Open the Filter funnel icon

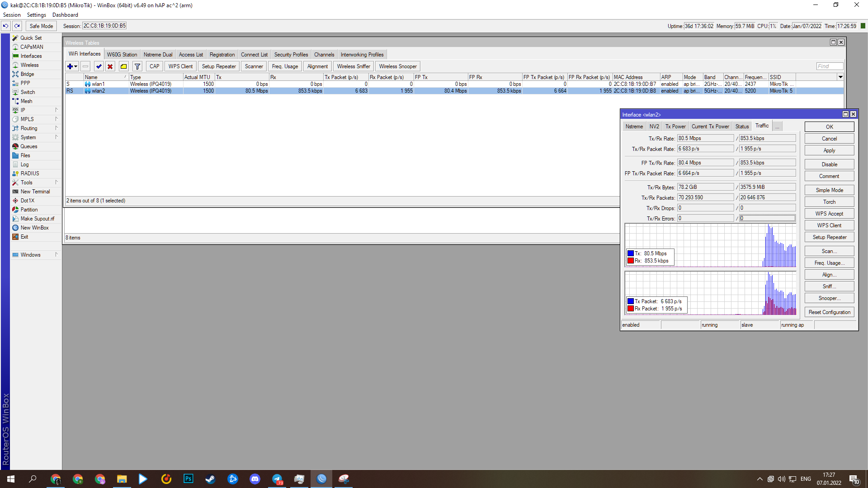(x=137, y=66)
